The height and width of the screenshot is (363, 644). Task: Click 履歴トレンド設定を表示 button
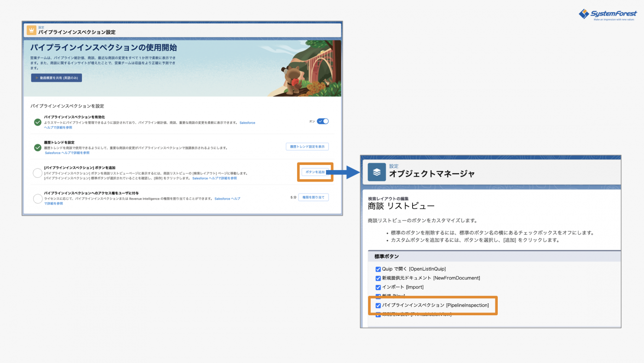click(307, 147)
